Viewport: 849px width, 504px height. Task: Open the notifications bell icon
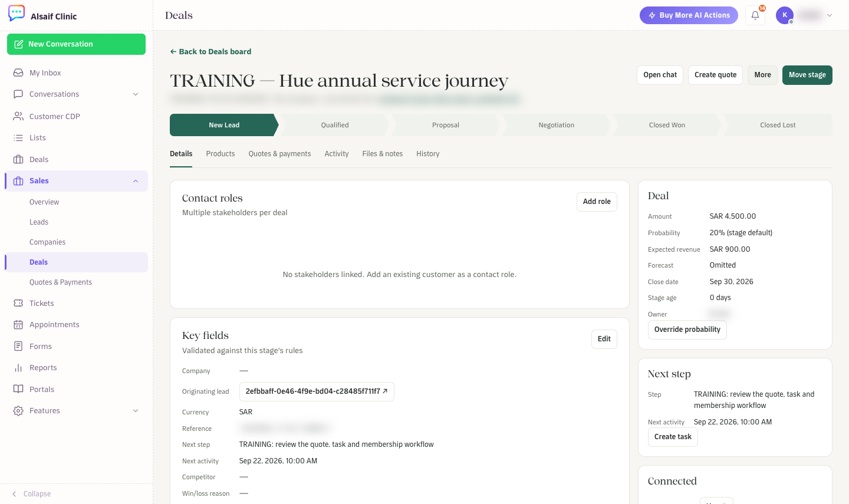pyautogui.click(x=755, y=15)
